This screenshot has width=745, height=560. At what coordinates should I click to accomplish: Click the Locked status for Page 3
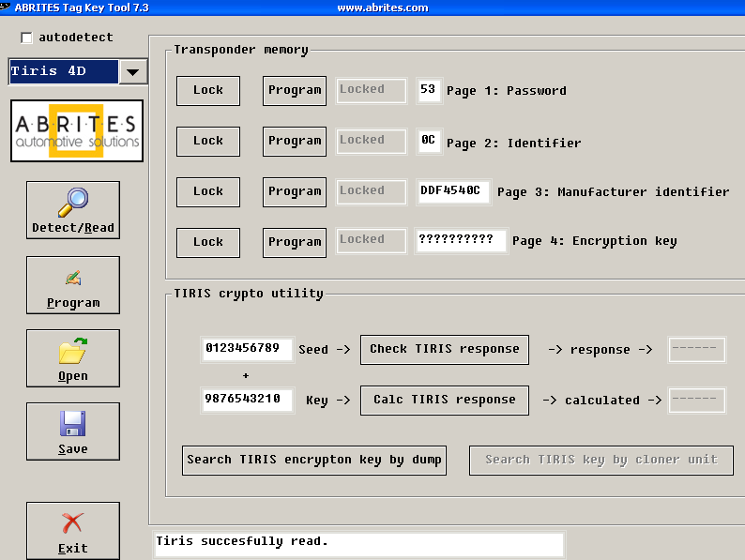pyautogui.click(x=371, y=191)
